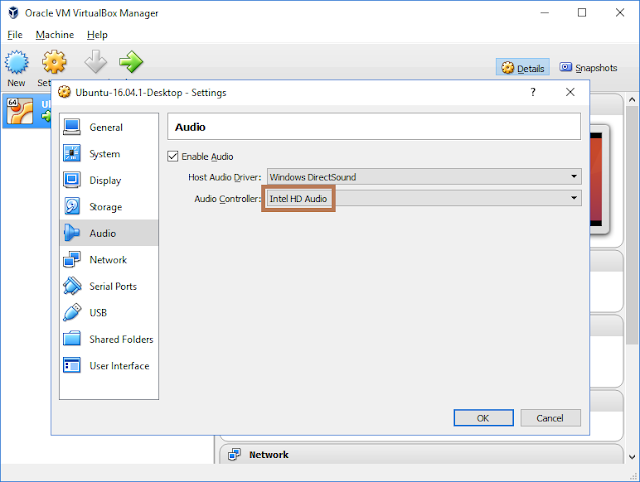Click the New virtual machine toolbar icon

tap(17, 62)
